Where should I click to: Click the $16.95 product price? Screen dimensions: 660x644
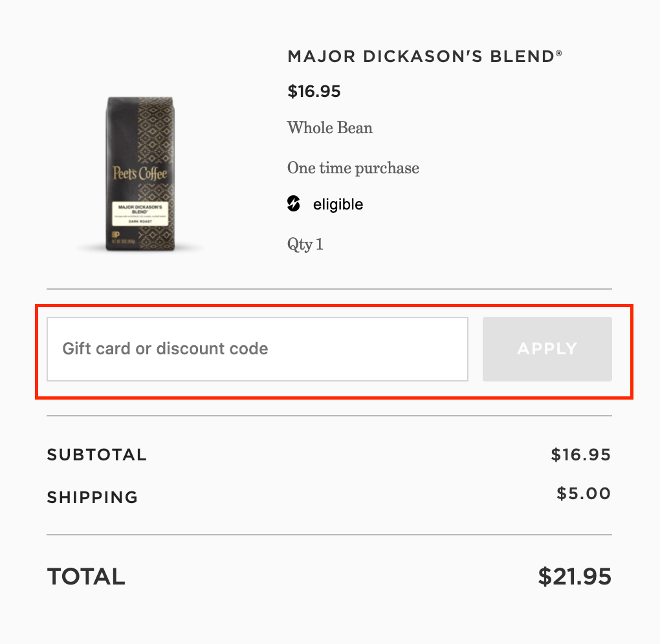point(314,91)
